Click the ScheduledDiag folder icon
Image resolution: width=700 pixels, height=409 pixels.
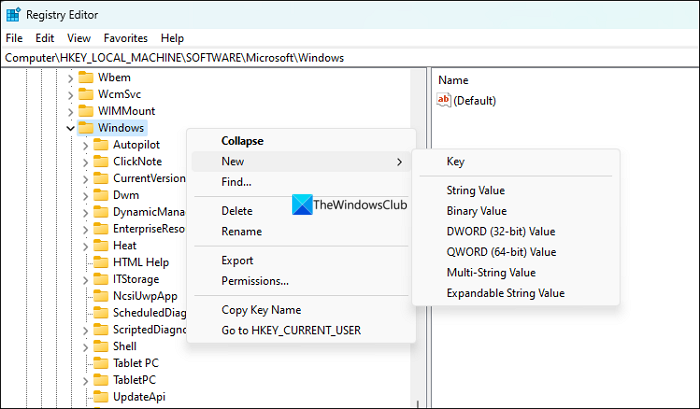pos(101,313)
